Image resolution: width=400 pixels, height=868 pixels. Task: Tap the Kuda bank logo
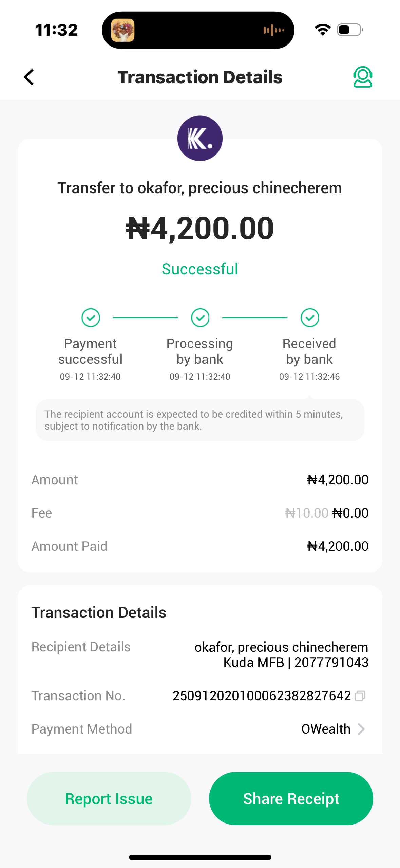coord(200,138)
